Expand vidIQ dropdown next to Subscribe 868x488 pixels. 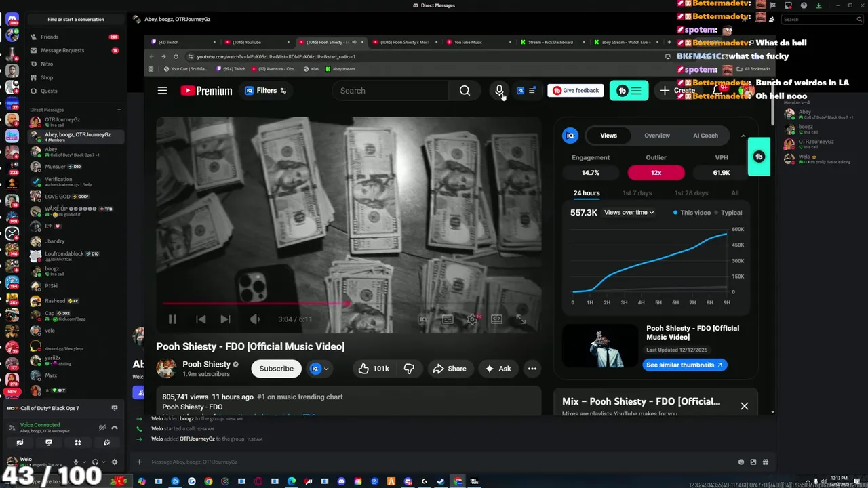[x=319, y=369]
